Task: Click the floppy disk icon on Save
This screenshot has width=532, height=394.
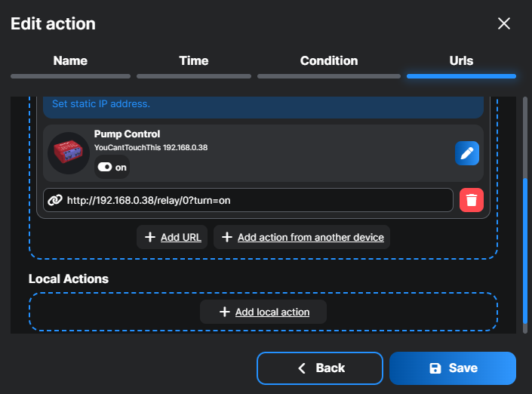Action: click(435, 368)
